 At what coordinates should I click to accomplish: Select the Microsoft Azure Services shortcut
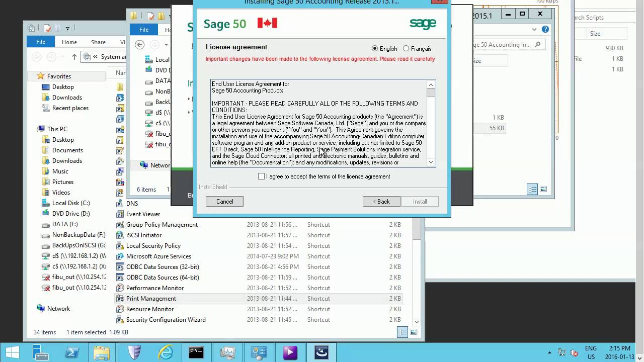tap(158, 256)
